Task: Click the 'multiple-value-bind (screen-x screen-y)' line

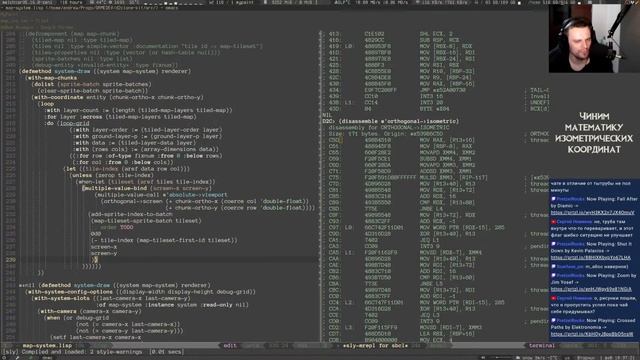Action: pyautogui.click(x=147, y=188)
